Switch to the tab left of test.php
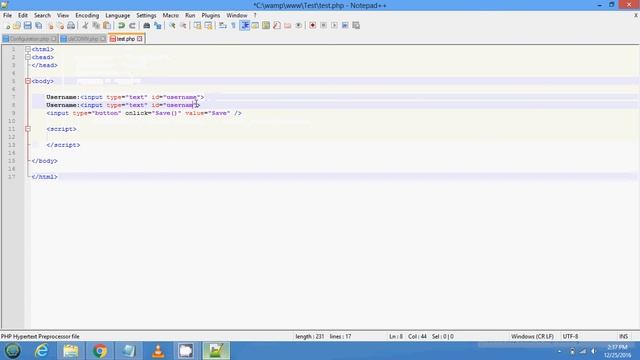Viewport: 640px width, 360px height. tap(83, 39)
